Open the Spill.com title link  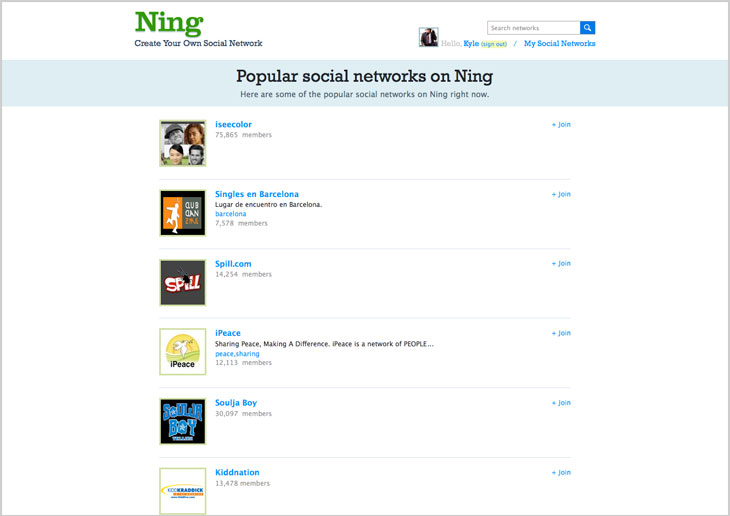(233, 264)
